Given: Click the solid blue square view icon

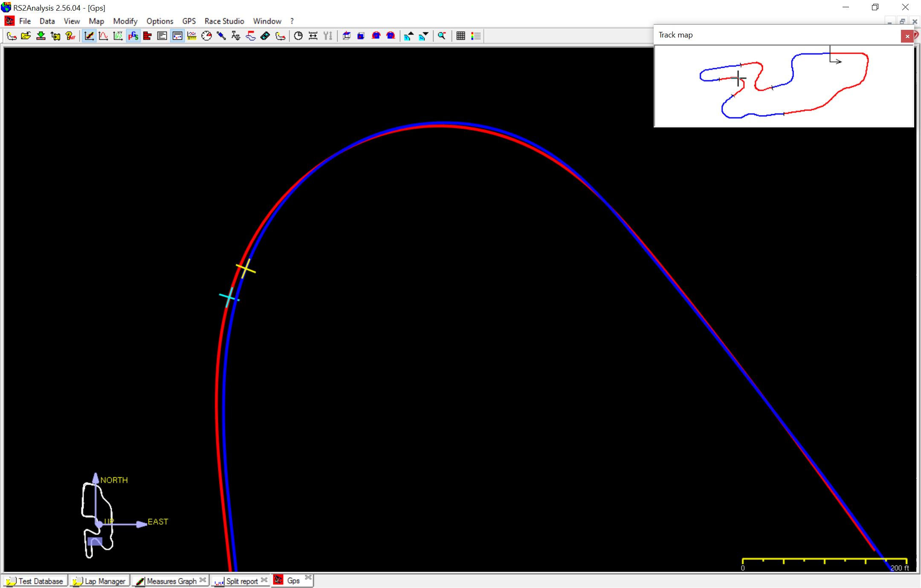Looking at the screenshot, I should [361, 36].
